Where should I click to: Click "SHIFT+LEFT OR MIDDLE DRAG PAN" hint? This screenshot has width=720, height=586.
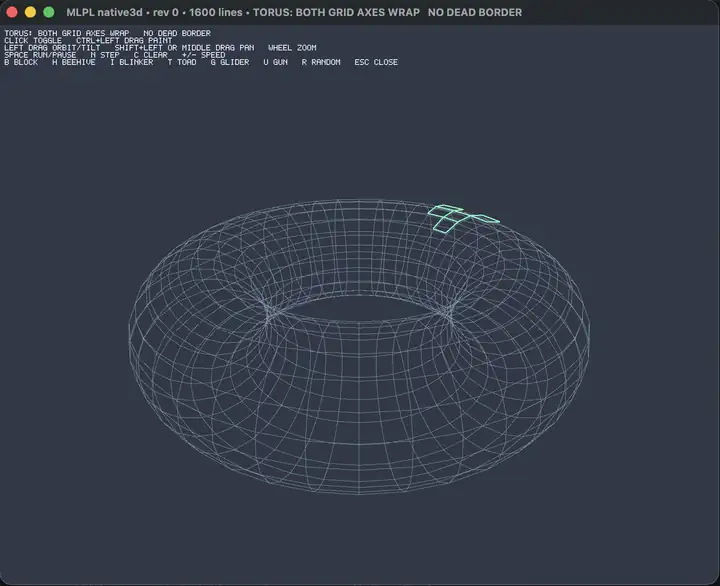coord(185,48)
